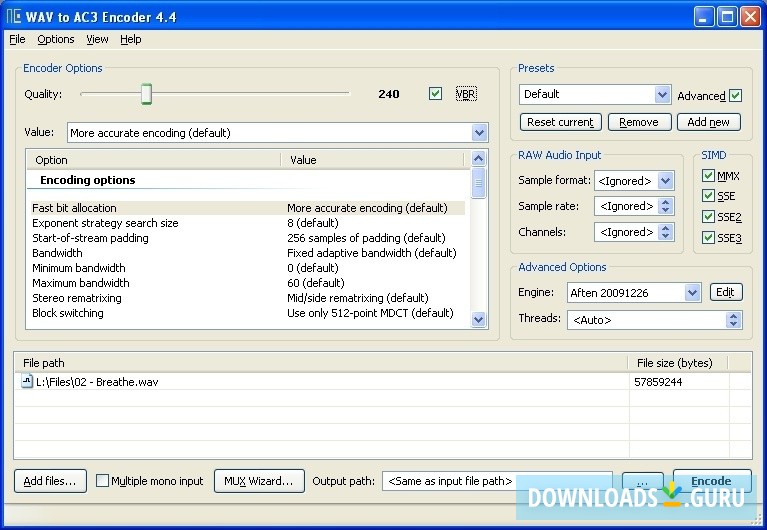
Task: Click the Option column header
Action: [154, 160]
